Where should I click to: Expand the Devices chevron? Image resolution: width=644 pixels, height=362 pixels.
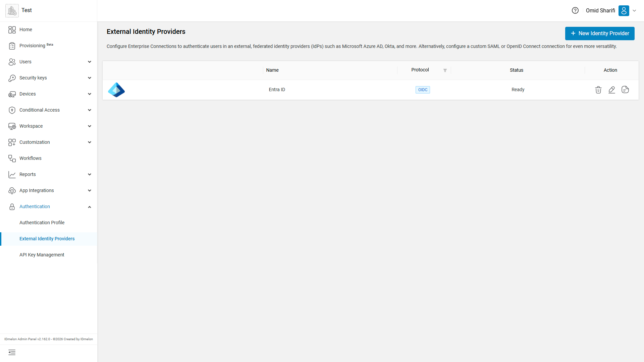90,94
